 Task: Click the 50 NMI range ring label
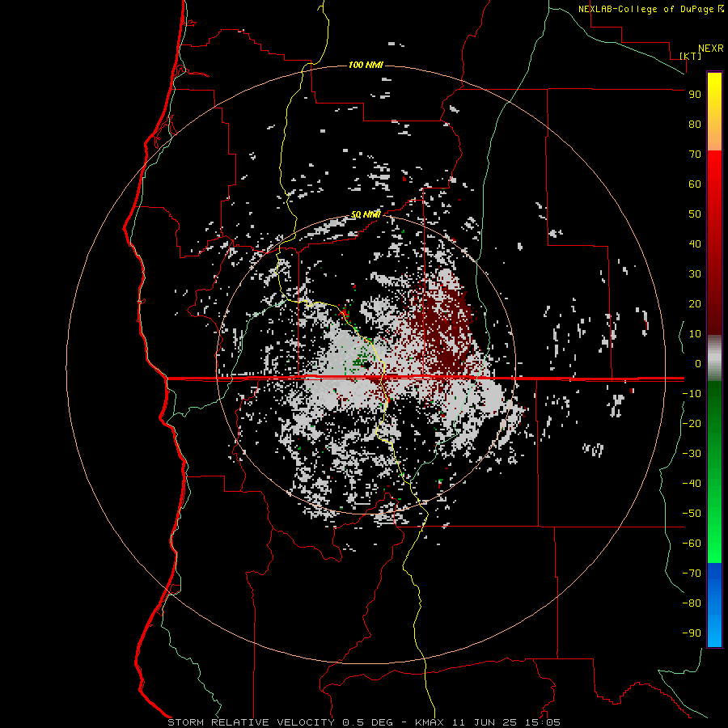[366, 214]
